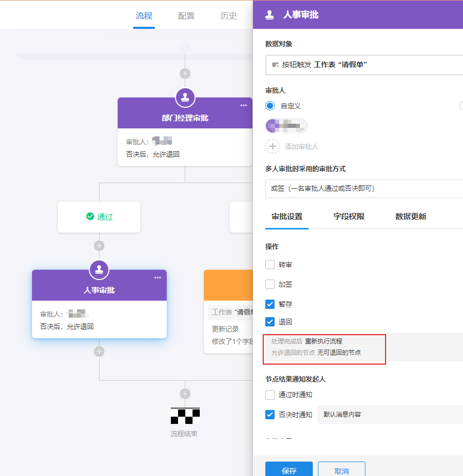
Task: Open the 人事审批 node three-dot menu
Action: coord(158,277)
